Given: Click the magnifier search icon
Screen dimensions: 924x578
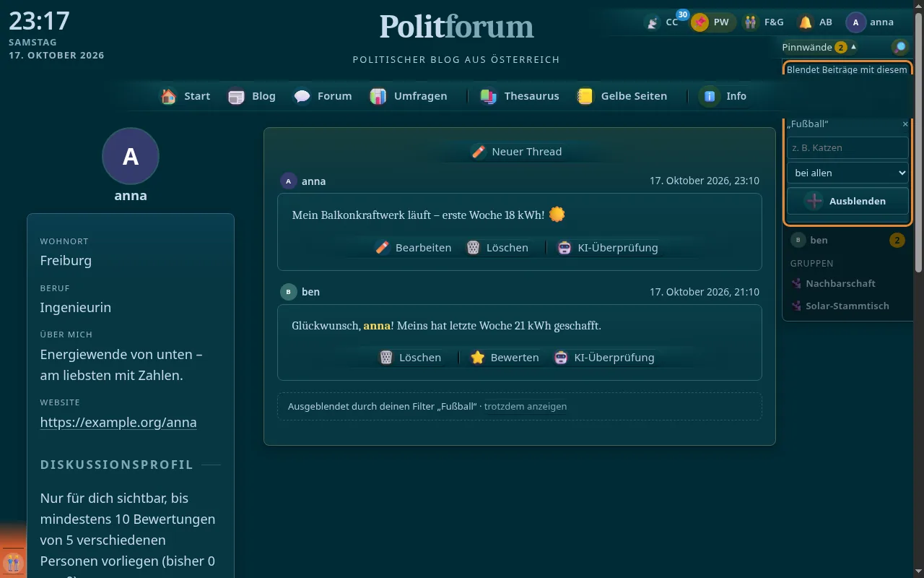Looking at the screenshot, I should coord(900,47).
